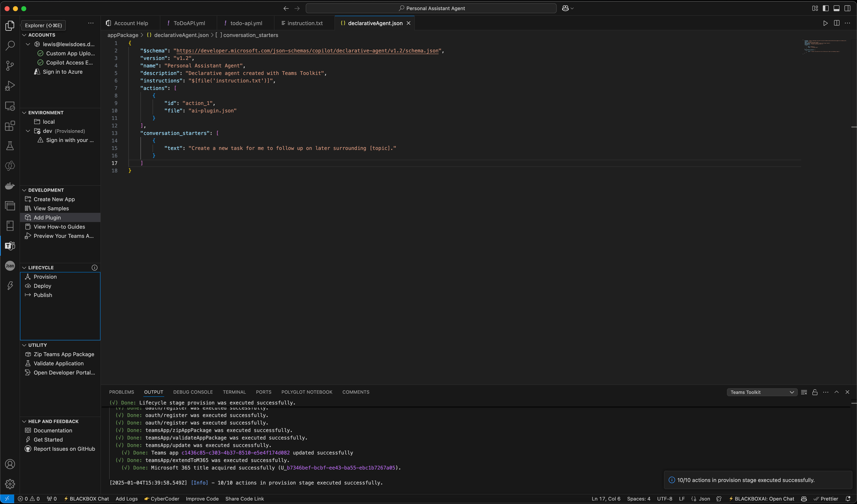Run the declarativeAgent.json file with play icon
This screenshot has width=857, height=504.
[825, 23]
